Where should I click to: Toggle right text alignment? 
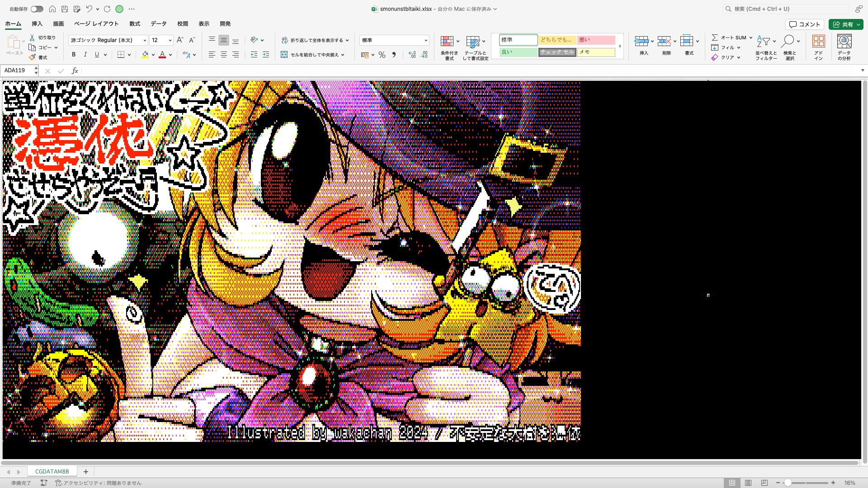[236, 55]
